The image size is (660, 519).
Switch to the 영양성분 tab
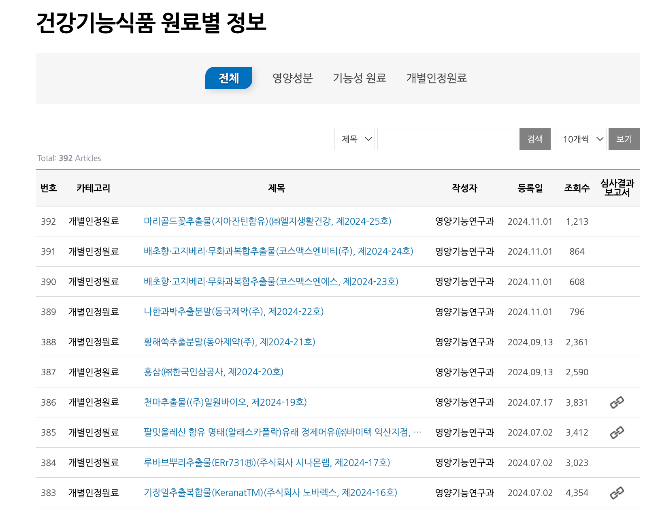click(293, 78)
